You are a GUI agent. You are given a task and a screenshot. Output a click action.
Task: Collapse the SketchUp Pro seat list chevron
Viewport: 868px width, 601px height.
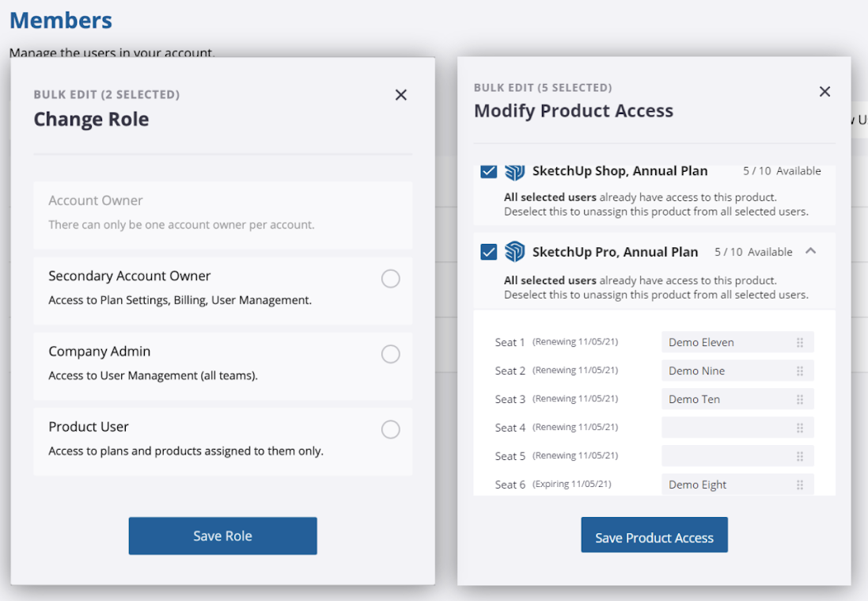click(x=810, y=251)
